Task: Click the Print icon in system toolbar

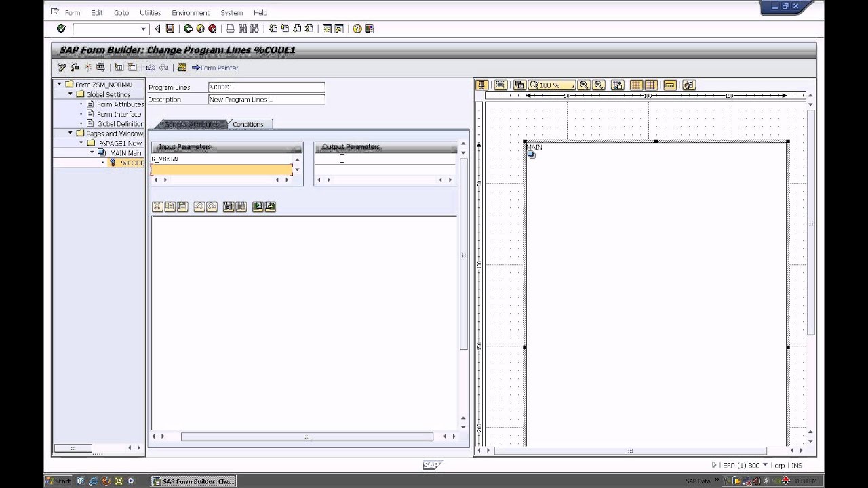Action: (231, 28)
